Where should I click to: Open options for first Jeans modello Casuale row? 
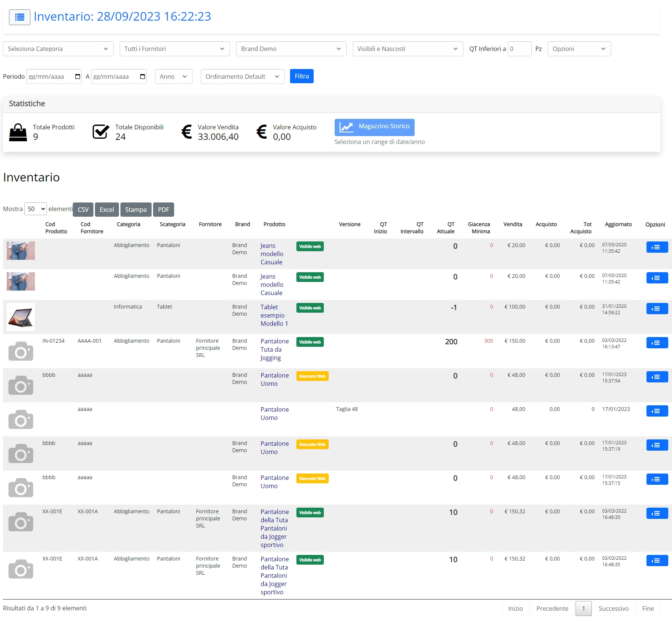[x=657, y=247]
